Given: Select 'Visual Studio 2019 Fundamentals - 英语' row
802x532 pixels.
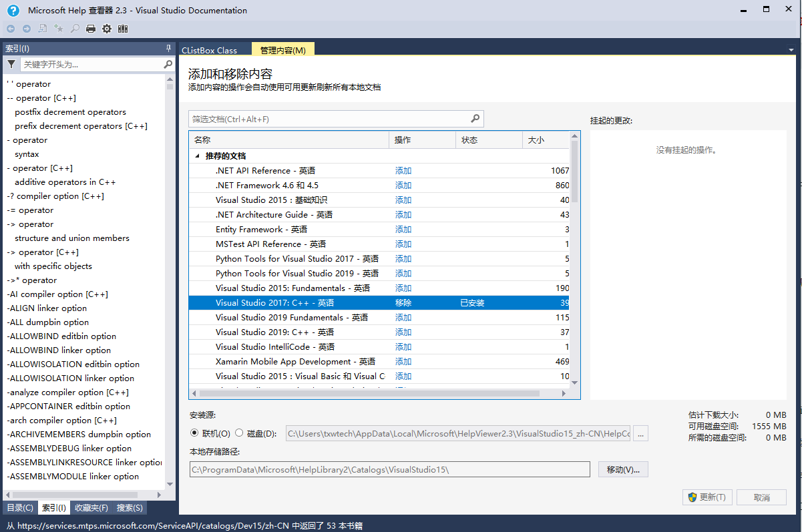Looking at the screenshot, I should pos(379,318).
